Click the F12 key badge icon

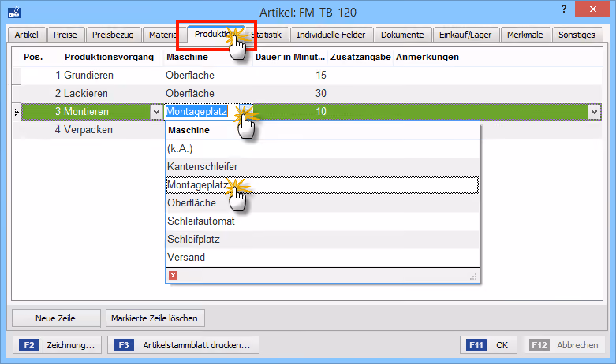pyautogui.click(x=539, y=345)
